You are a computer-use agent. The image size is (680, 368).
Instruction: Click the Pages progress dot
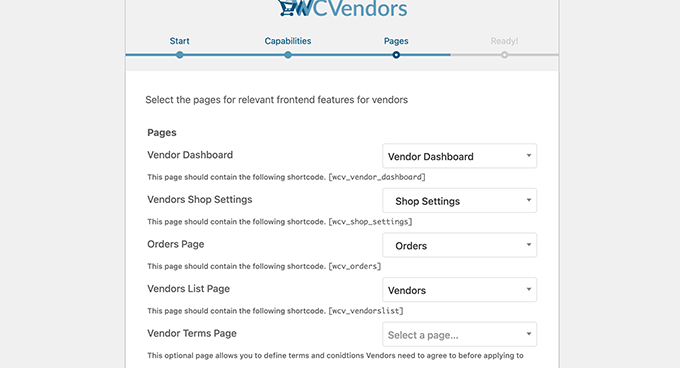click(396, 55)
